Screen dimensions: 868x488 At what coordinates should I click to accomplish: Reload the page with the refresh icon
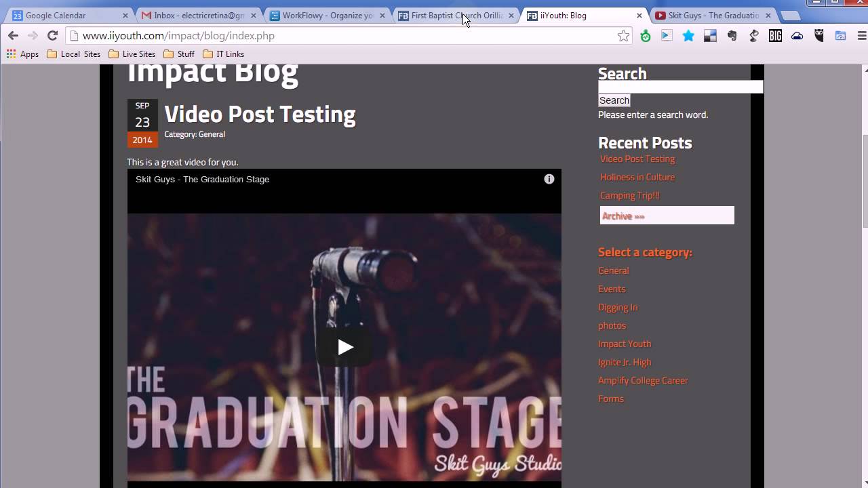[52, 36]
